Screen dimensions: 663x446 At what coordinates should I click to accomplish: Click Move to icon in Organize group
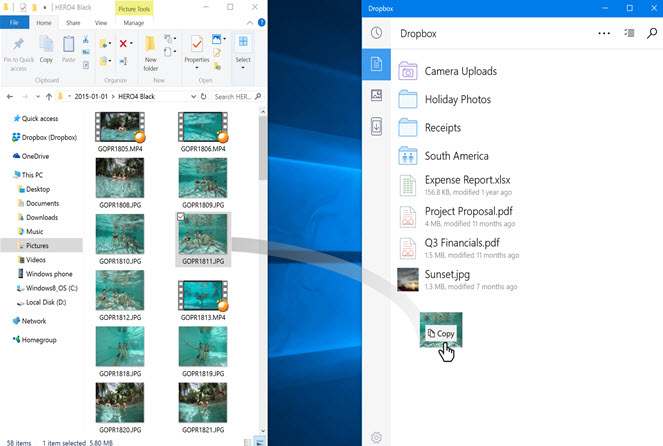coord(103,44)
